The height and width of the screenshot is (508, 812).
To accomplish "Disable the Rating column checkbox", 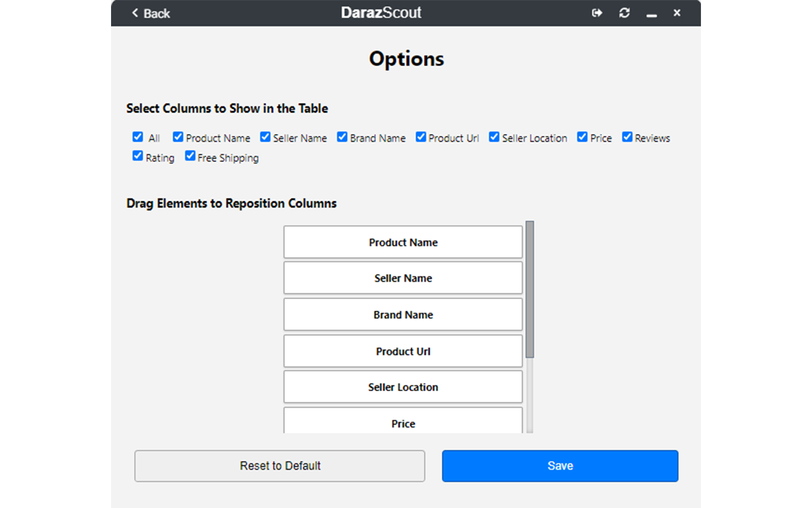I will point(138,156).
